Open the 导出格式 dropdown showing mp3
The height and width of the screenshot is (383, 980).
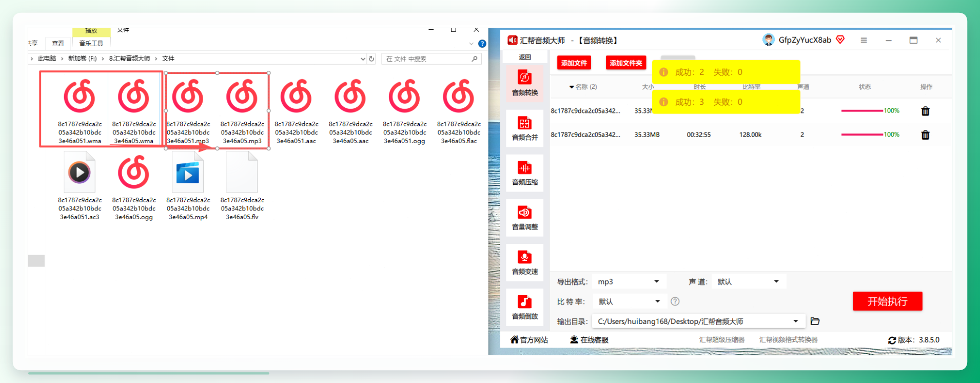point(629,281)
